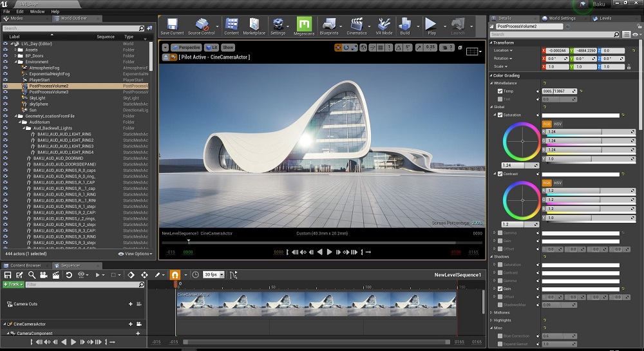This screenshot has width=644, height=351.
Task: Click the Show viewport button
Action: coord(228,48)
